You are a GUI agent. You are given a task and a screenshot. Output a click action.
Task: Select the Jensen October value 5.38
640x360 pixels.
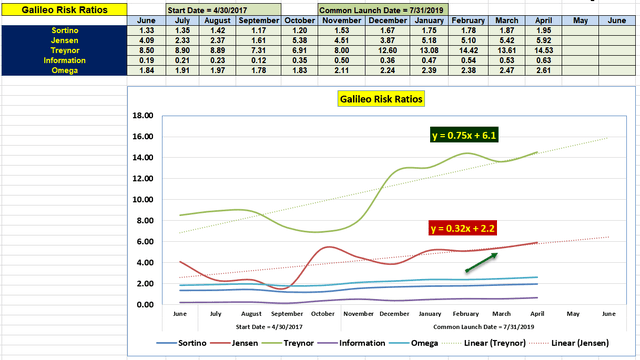300,40
